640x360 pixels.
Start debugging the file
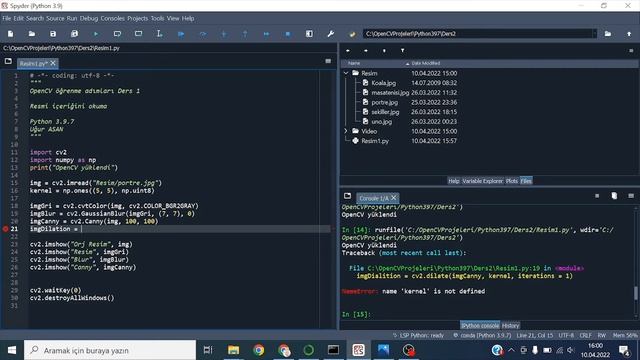pyautogui.click(x=181, y=34)
